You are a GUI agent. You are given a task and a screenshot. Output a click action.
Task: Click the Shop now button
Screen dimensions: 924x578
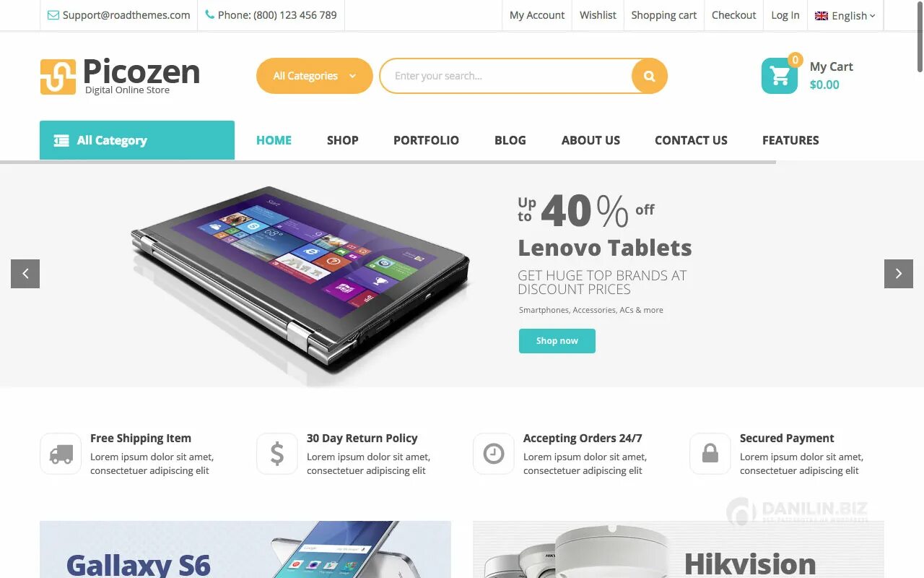coord(557,341)
